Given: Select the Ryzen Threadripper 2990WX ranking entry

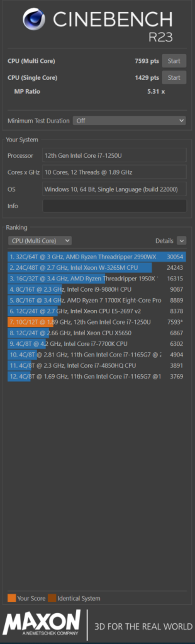Looking at the screenshot, I should pos(97,257).
